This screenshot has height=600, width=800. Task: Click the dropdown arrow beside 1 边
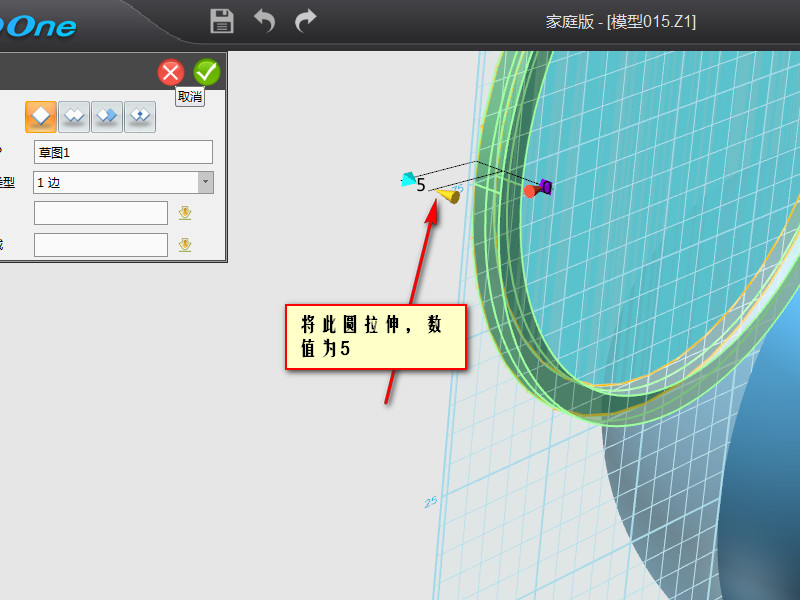205,182
